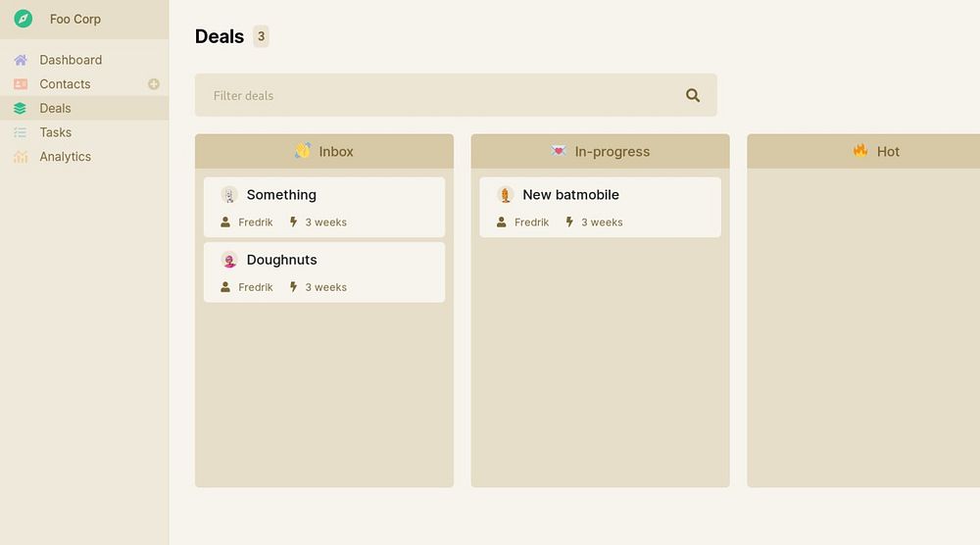This screenshot has width=980, height=545.
Task: Click the Inbox column header
Action: click(324, 152)
